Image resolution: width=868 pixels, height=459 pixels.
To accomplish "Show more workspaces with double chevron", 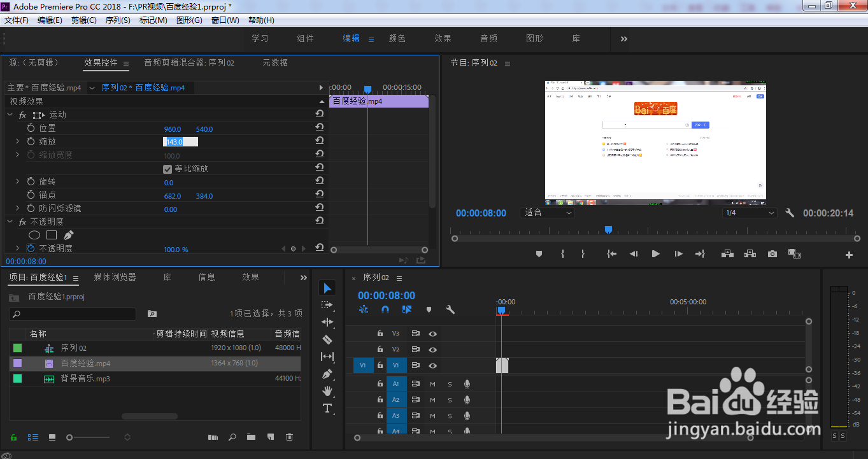I will click(x=623, y=39).
